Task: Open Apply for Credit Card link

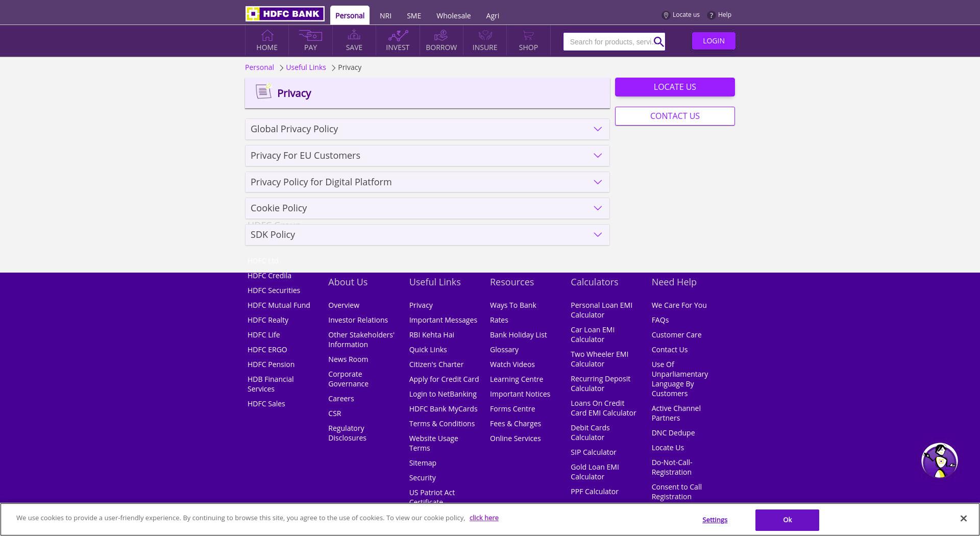Action: click(444, 379)
